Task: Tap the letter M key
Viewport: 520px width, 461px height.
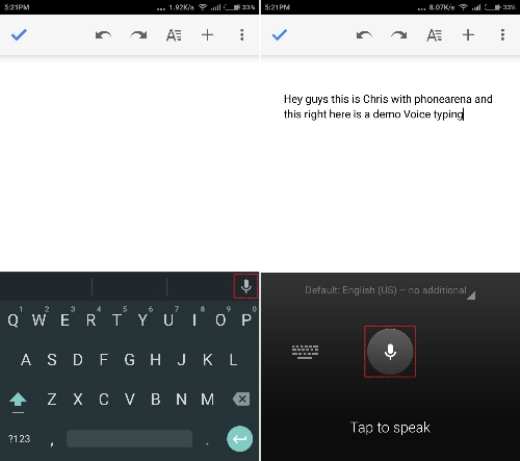Action: (x=207, y=399)
